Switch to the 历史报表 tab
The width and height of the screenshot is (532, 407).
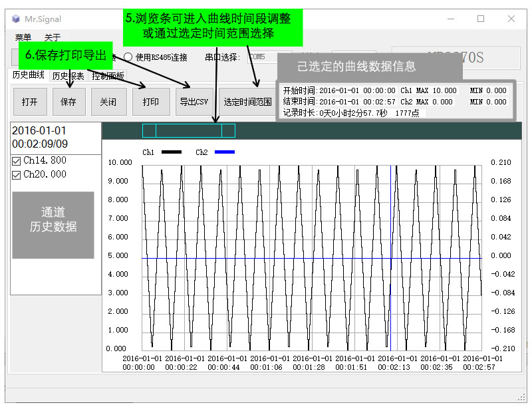click(x=68, y=76)
